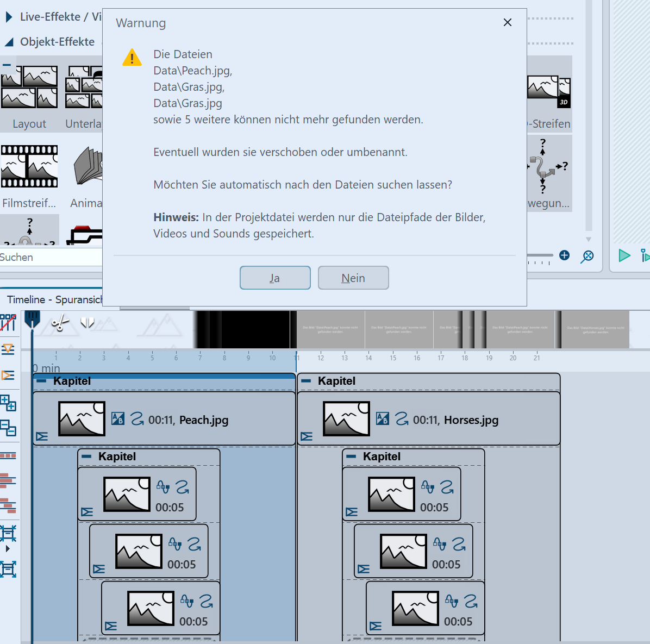Collapse the first top-level Kapitel
Screen dimensions: 650x644
tap(41, 381)
